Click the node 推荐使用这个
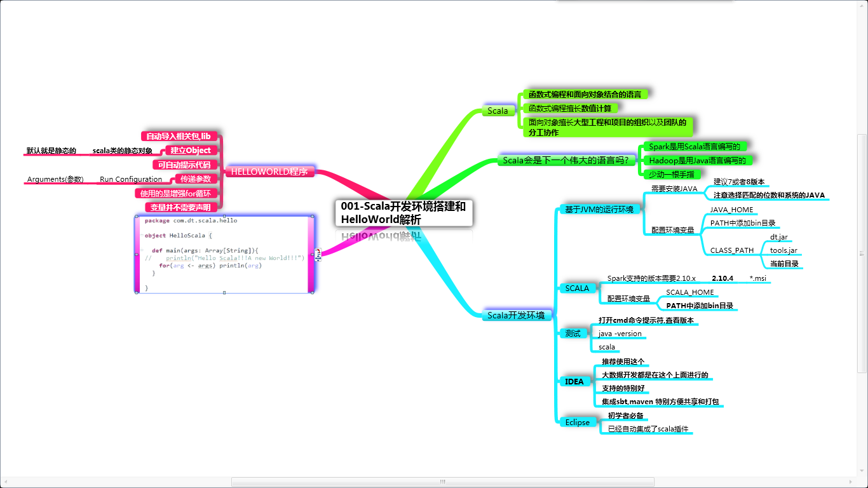868x488 pixels. coord(623,362)
